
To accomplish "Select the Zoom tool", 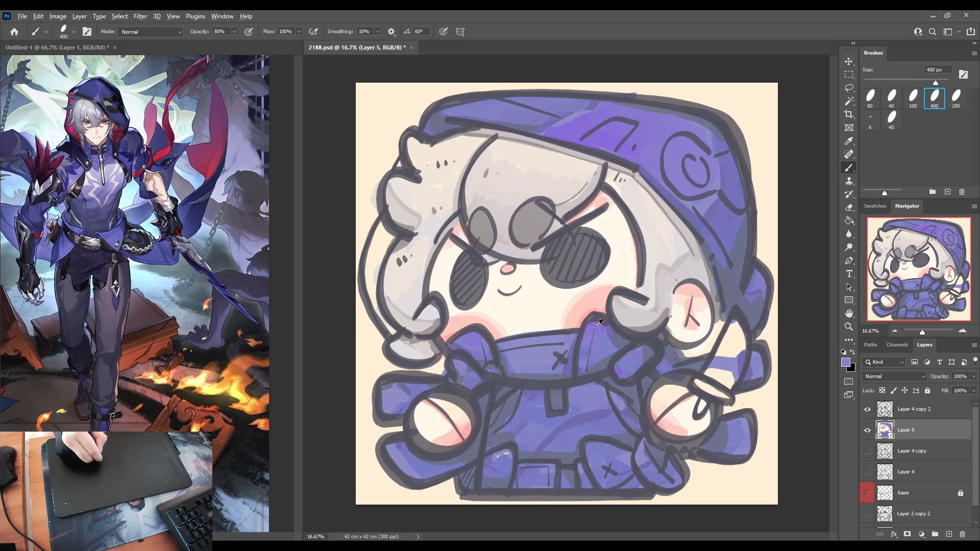I will [849, 327].
